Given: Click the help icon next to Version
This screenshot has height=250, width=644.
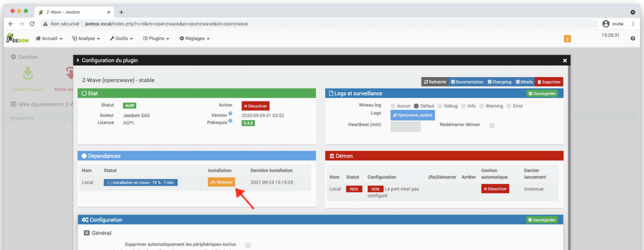Looking at the screenshot, I should [x=230, y=114].
